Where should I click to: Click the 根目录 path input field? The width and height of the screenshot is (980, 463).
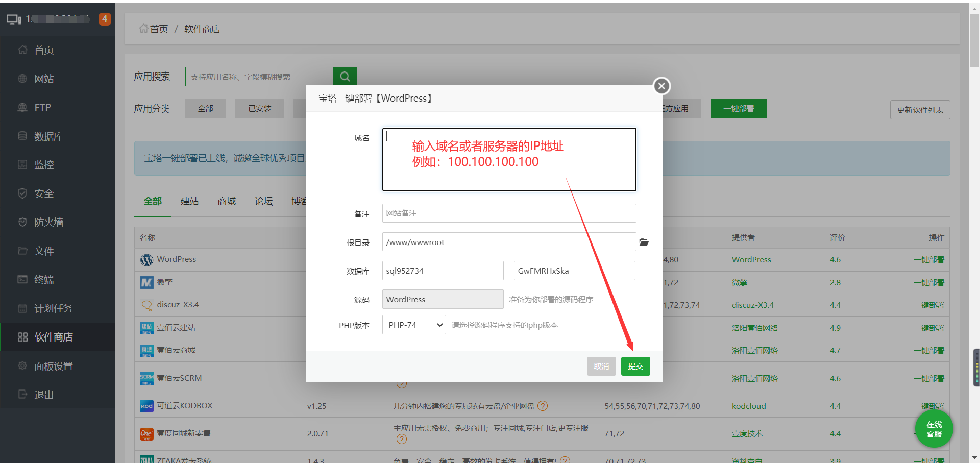(509, 242)
